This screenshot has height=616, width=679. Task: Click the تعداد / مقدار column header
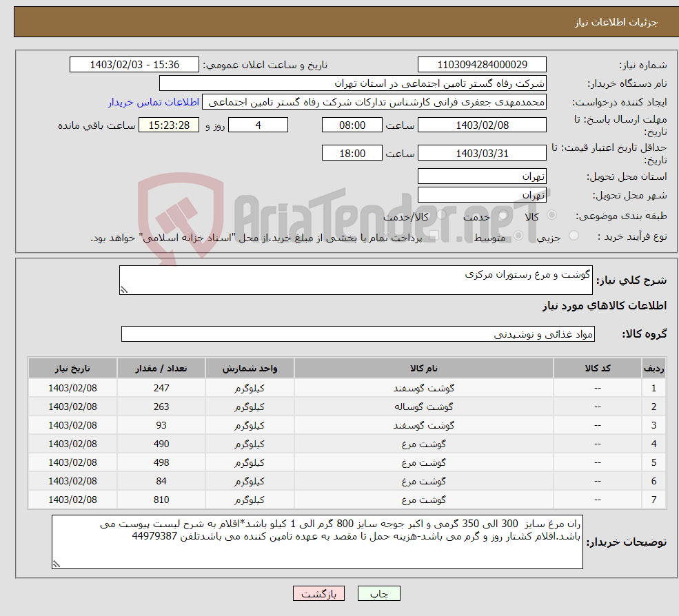(161, 369)
